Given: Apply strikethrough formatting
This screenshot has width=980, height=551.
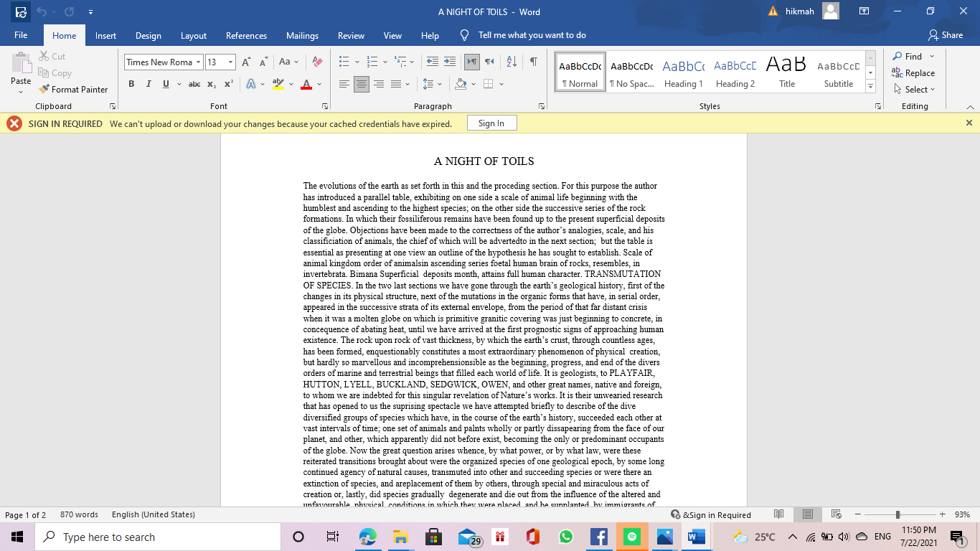Looking at the screenshot, I should point(194,84).
